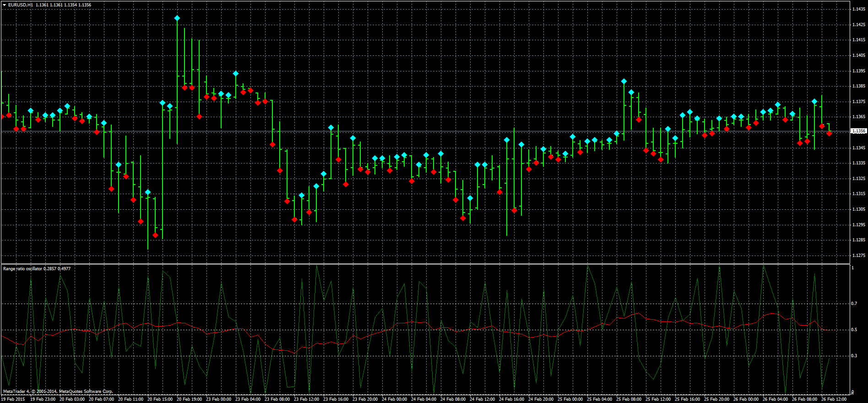Click the 20 Feb 07:00 time axis label

click(101, 399)
